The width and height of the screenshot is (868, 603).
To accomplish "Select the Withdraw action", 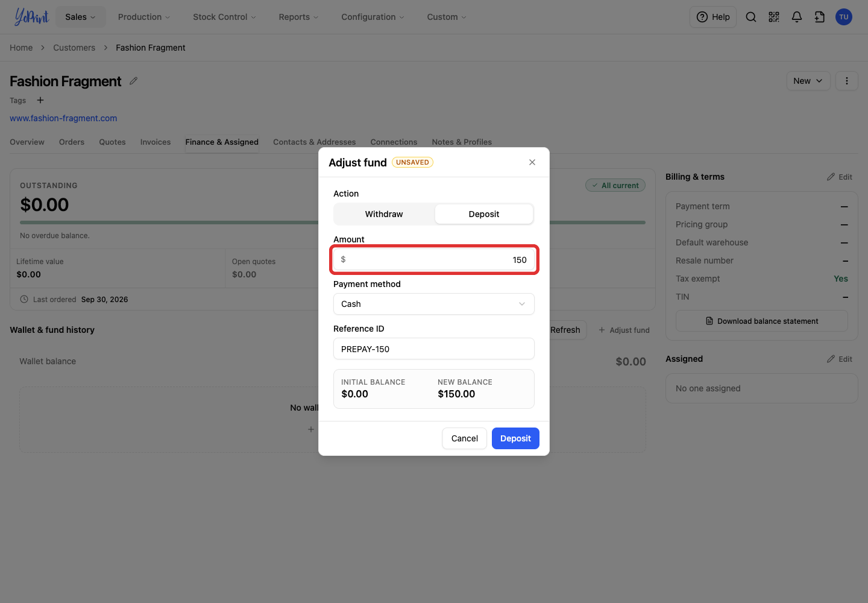I will [384, 214].
